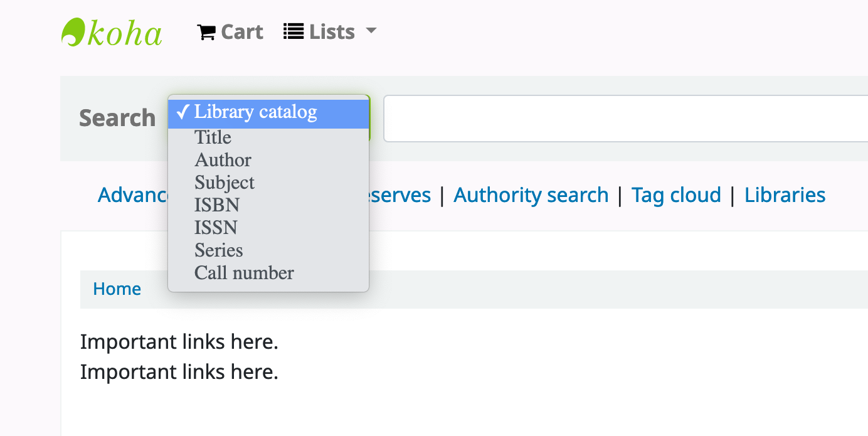The height and width of the screenshot is (436, 868).
Task: Click the Lists icon in header
Action: click(294, 31)
